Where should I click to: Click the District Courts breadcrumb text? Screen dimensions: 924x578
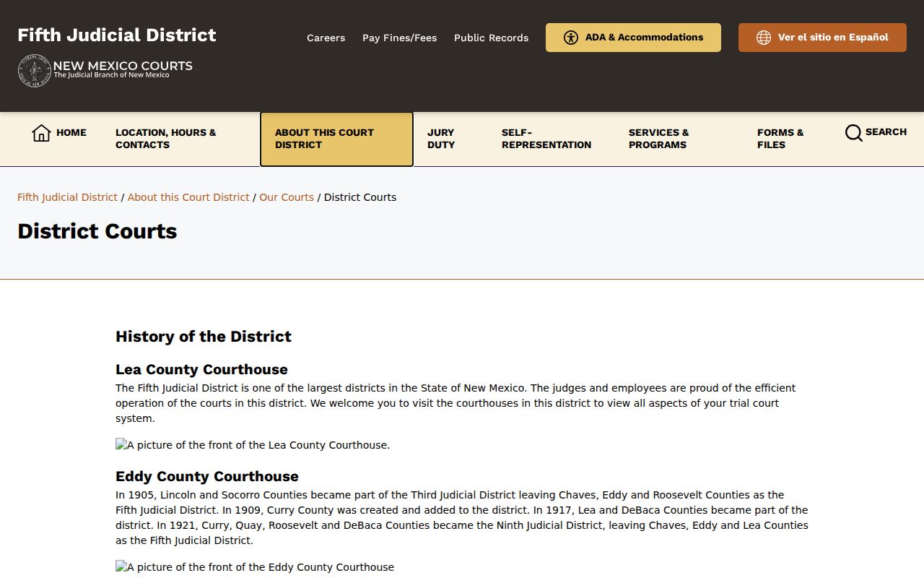(360, 197)
